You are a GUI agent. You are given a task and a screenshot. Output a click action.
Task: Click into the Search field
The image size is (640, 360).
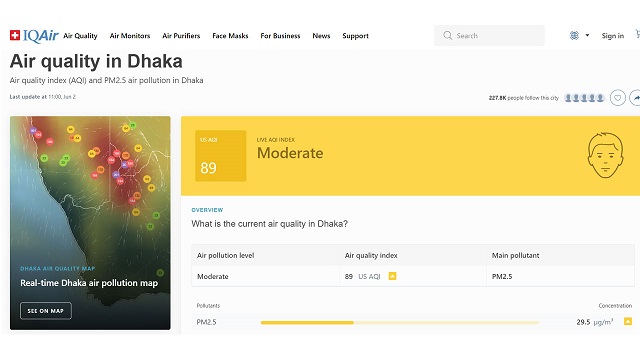pyautogui.click(x=489, y=36)
